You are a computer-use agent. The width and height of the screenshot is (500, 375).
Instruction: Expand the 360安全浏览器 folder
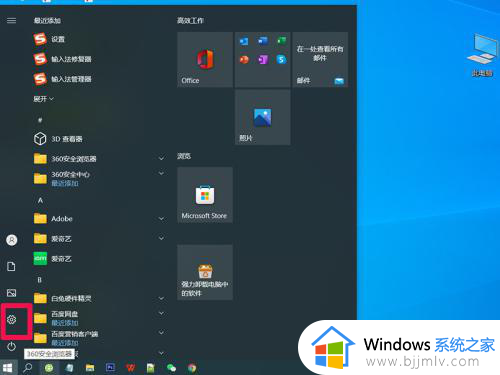99,159
